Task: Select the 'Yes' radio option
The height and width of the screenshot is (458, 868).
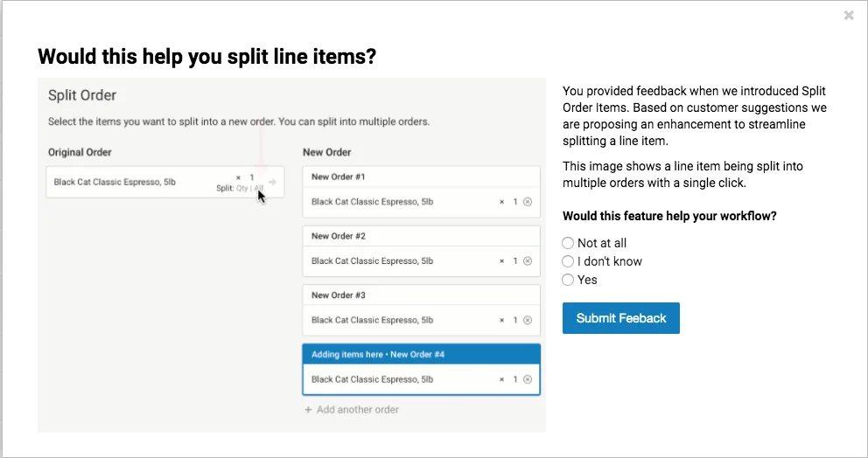Action: (x=567, y=280)
